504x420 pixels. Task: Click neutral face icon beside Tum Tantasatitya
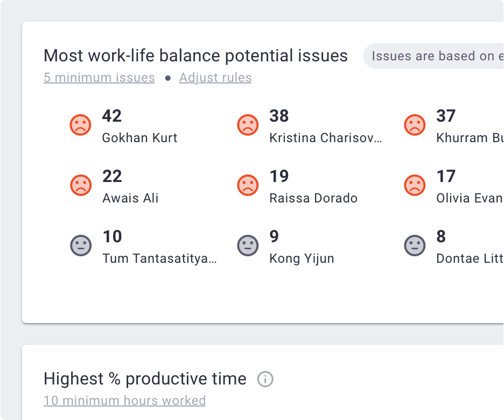coord(80,246)
